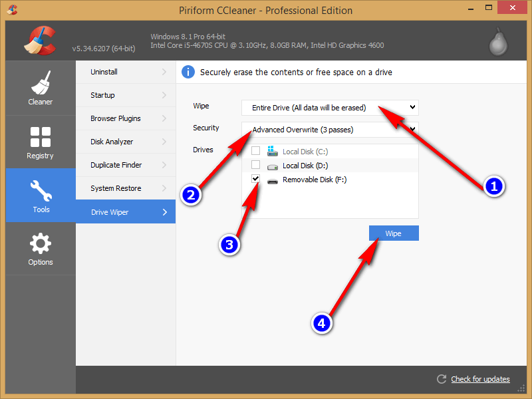The image size is (532, 399).
Task: Click the chevron next to Startup
Action: click(x=164, y=95)
